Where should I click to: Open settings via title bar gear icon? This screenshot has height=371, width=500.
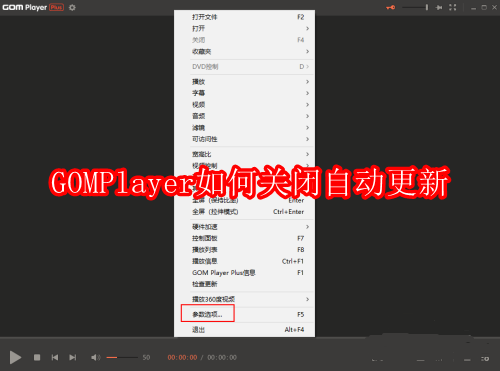72,7
